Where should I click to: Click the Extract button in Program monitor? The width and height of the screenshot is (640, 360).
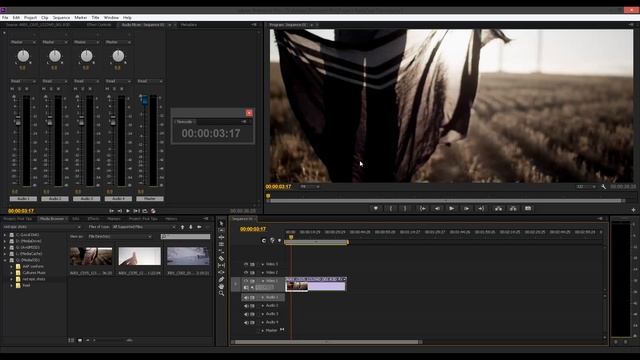click(x=513, y=209)
